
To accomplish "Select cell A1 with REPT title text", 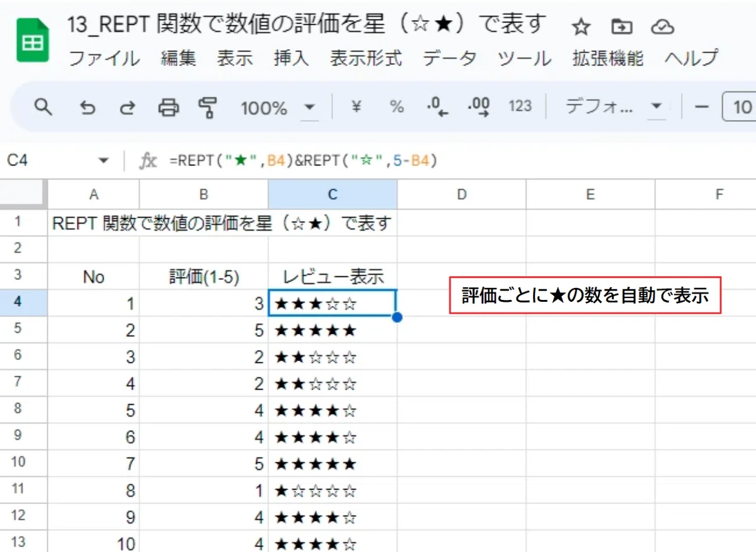I will pos(93,223).
